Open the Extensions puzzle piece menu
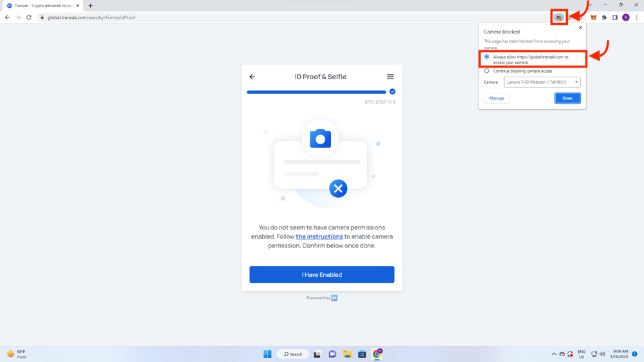The image size is (644, 362). [x=604, y=17]
